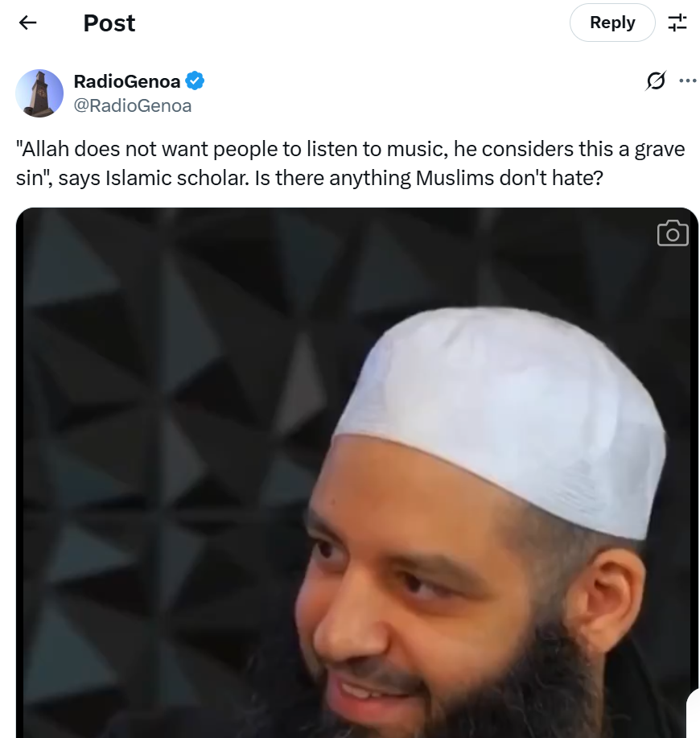Click the tower avatar image
The height and width of the screenshot is (738, 700).
point(39,93)
